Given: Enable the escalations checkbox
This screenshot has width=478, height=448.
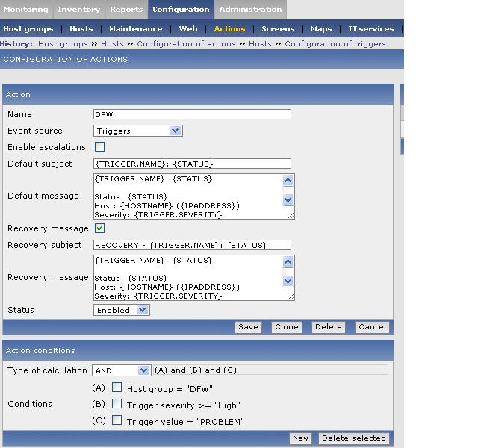Looking at the screenshot, I should (99, 147).
